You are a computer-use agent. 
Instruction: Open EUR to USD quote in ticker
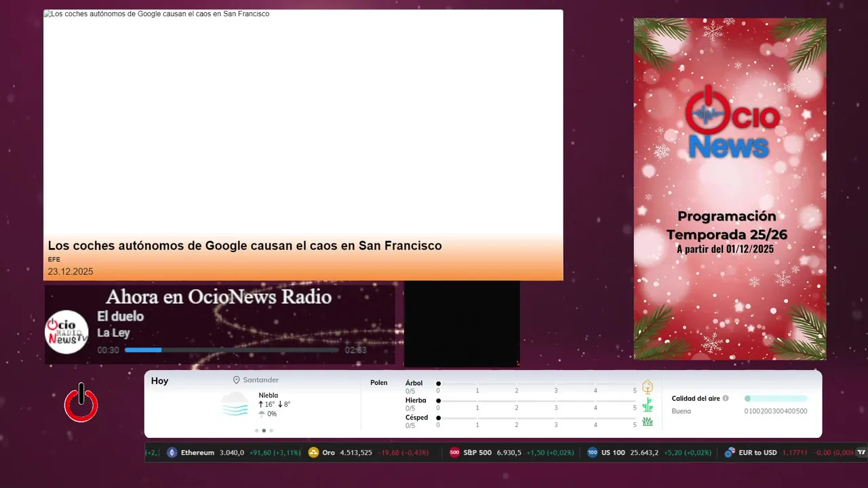789,453
